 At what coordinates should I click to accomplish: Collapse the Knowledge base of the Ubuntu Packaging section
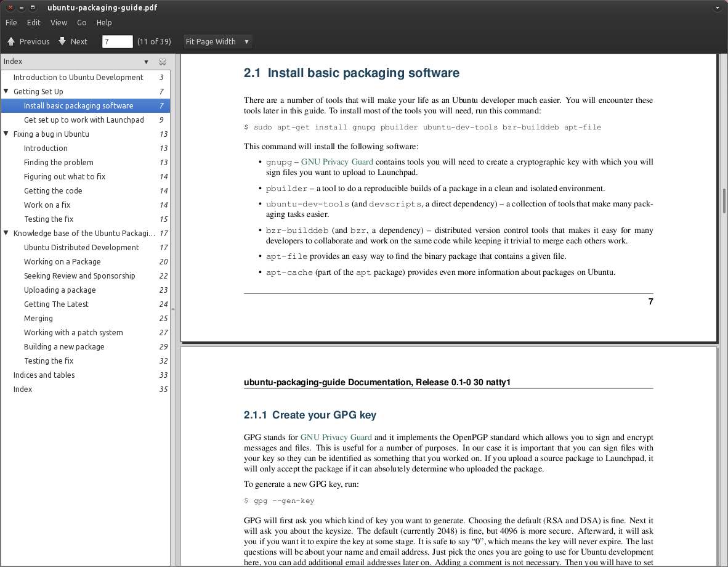coord(6,233)
